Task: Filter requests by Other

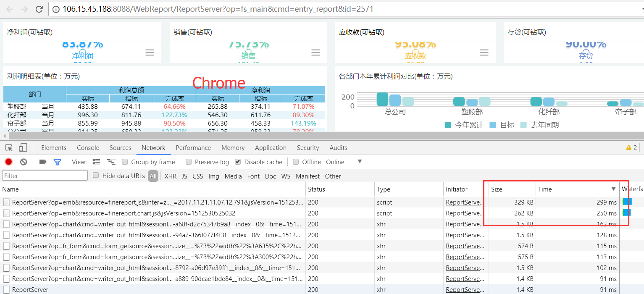Action: point(333,176)
